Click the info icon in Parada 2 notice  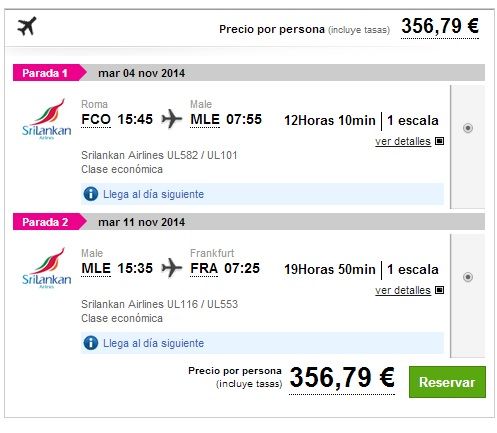click(x=91, y=343)
